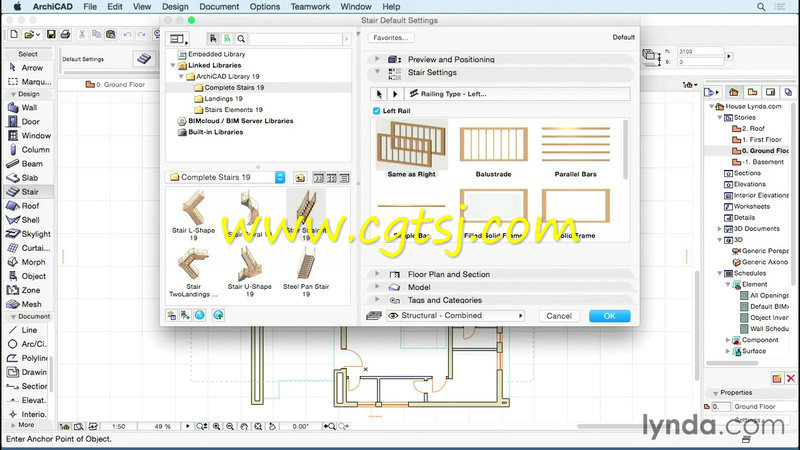Open the Document menu
The image size is (800, 450).
pyautogui.click(x=219, y=7)
